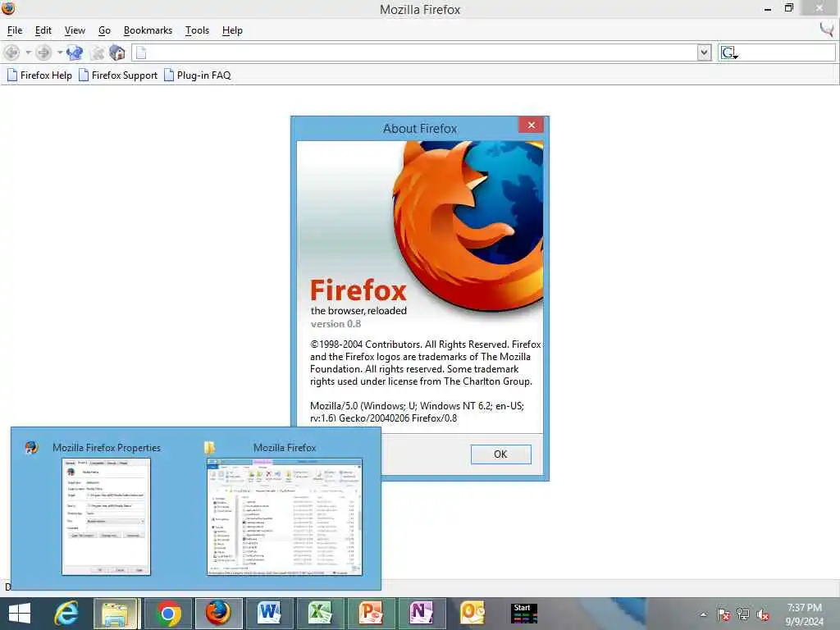Image resolution: width=840 pixels, height=630 pixels.
Task: Close the About Firefox dialog
Action: (x=531, y=125)
